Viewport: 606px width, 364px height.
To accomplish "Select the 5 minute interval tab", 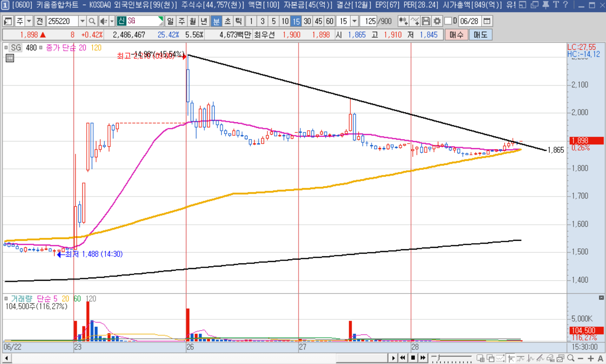I will (274, 22).
